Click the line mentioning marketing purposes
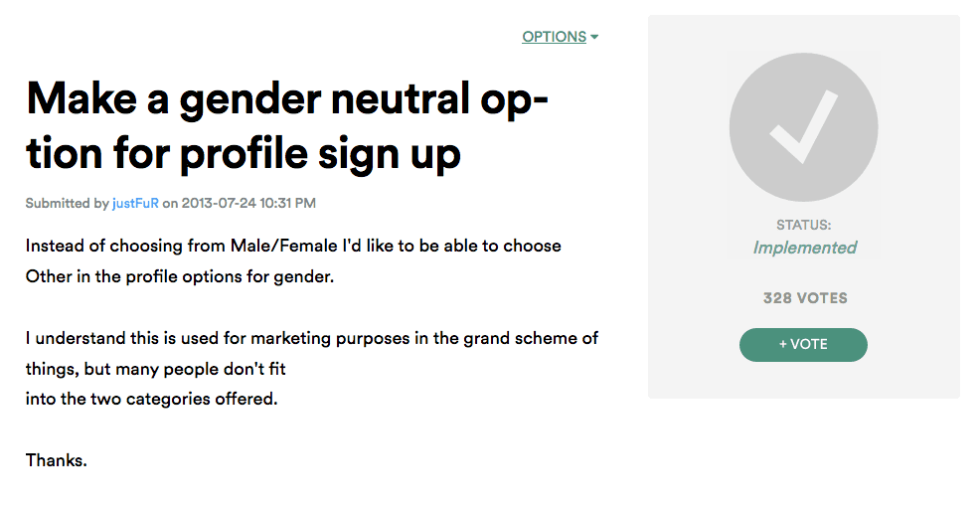This screenshot has height=511, width=980. 311,338
